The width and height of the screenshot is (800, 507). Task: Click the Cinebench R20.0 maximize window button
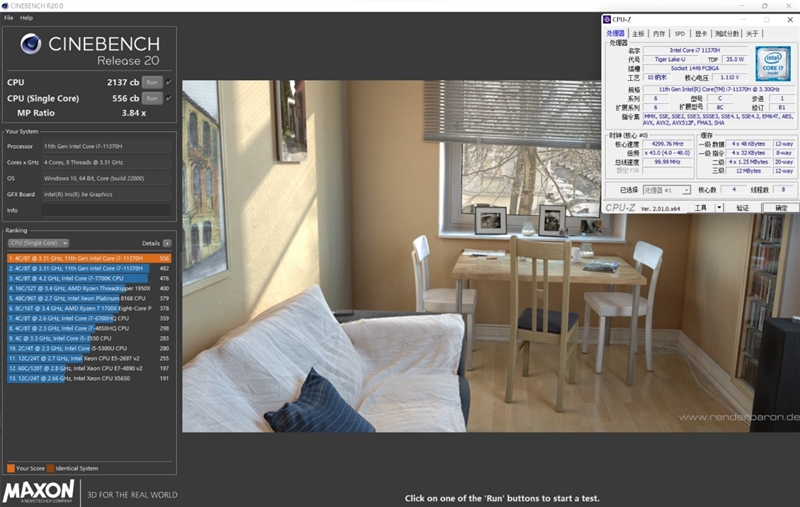pos(764,6)
